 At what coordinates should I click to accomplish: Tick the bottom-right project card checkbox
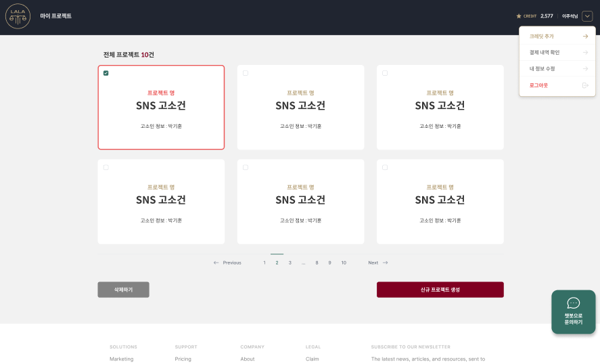click(x=385, y=167)
